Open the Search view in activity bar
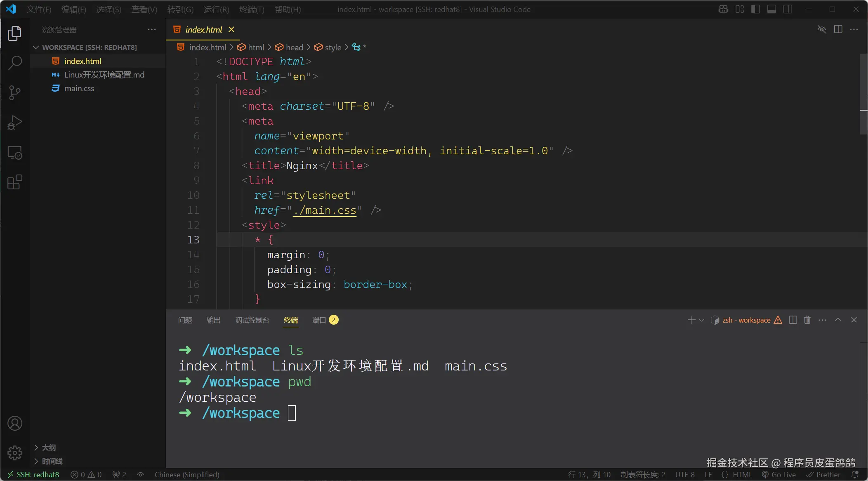868x481 pixels. pyautogui.click(x=15, y=63)
